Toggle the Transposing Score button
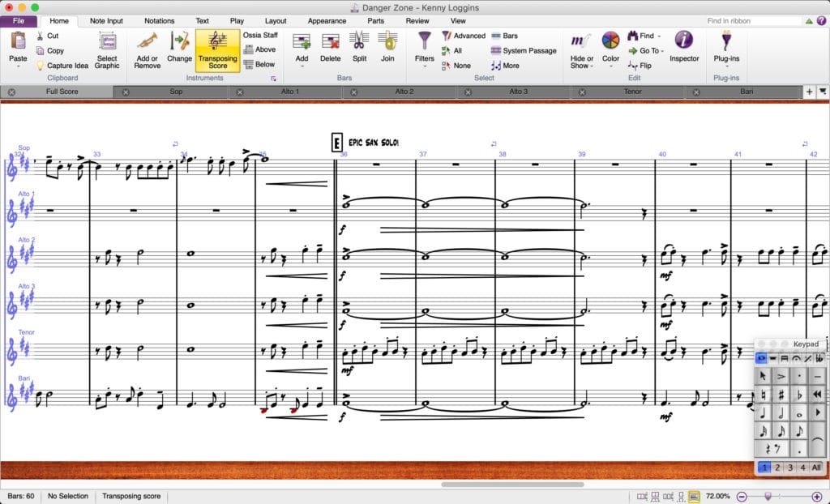 [217, 51]
